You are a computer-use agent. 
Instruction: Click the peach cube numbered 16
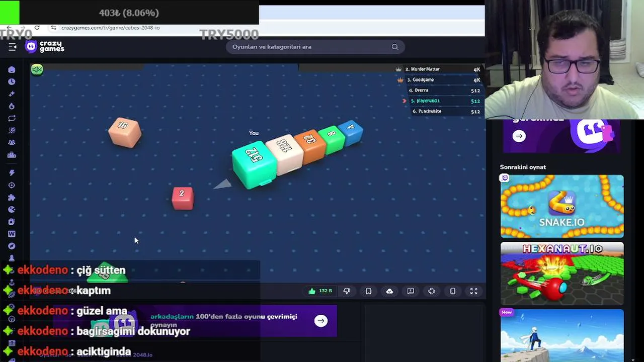[124, 132]
